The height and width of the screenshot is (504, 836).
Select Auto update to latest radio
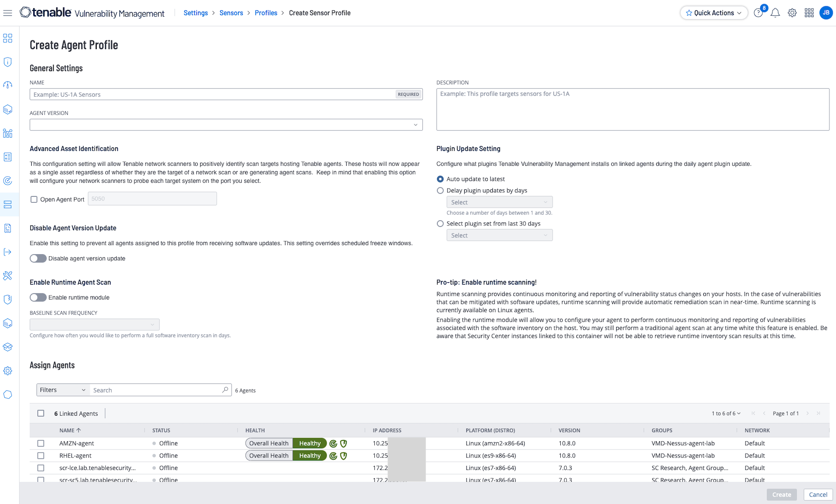(x=440, y=179)
